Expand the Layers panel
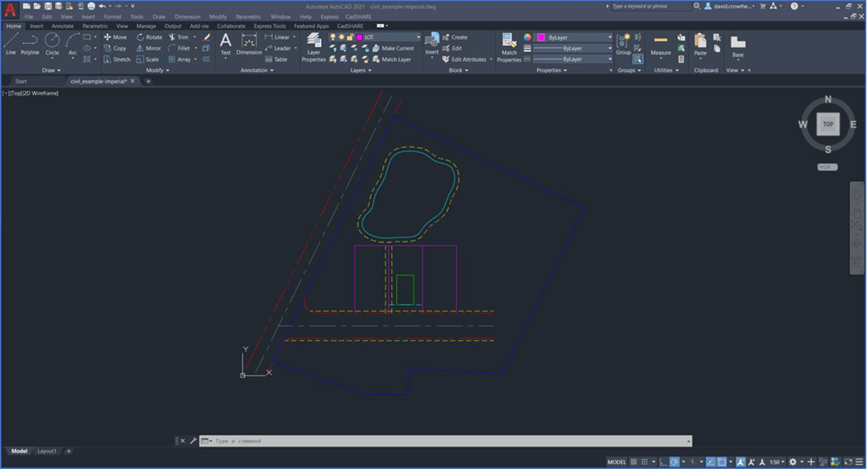 pos(361,70)
